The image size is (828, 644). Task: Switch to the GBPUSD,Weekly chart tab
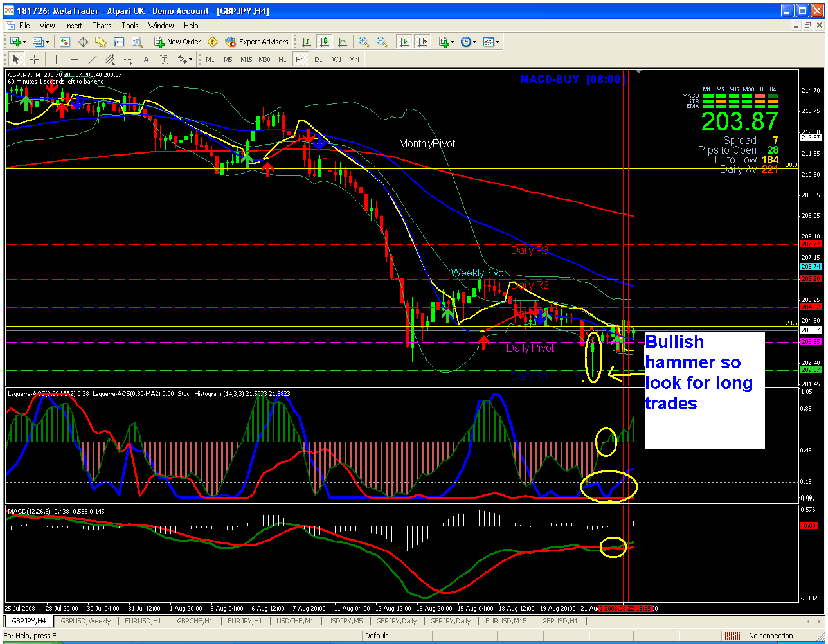click(85, 621)
